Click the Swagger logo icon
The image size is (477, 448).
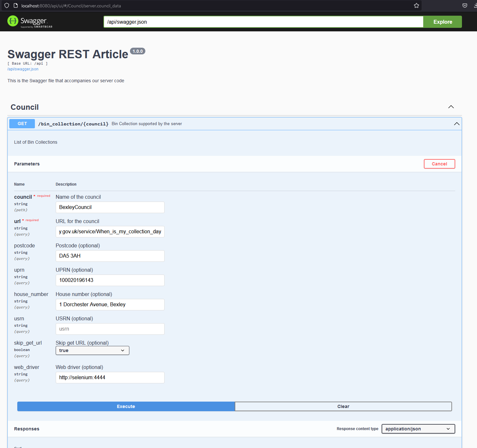13,21
